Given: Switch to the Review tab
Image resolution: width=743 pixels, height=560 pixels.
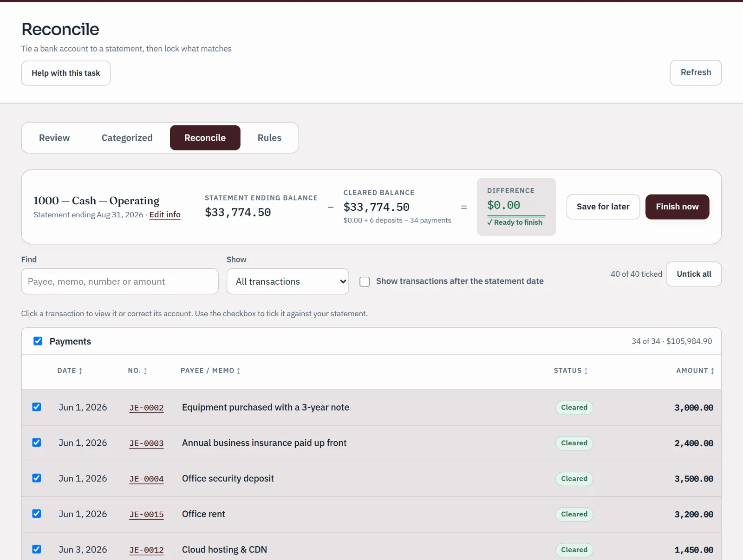Looking at the screenshot, I should point(54,138).
